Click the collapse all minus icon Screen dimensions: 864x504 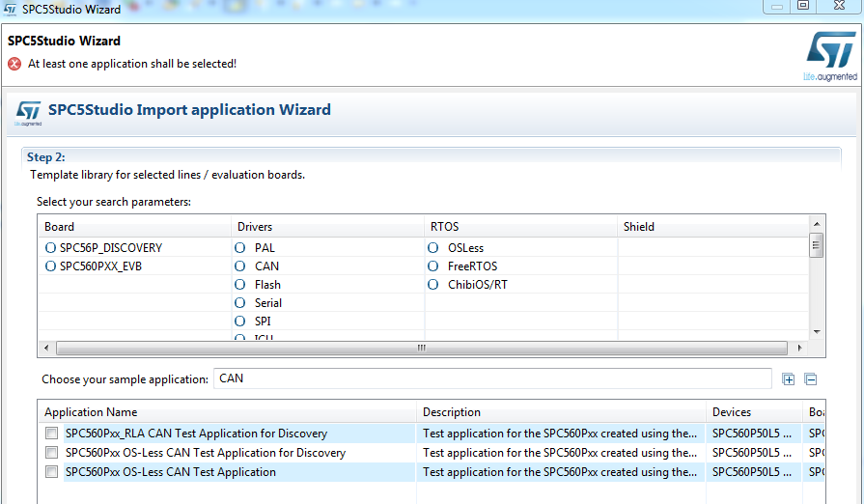click(811, 379)
